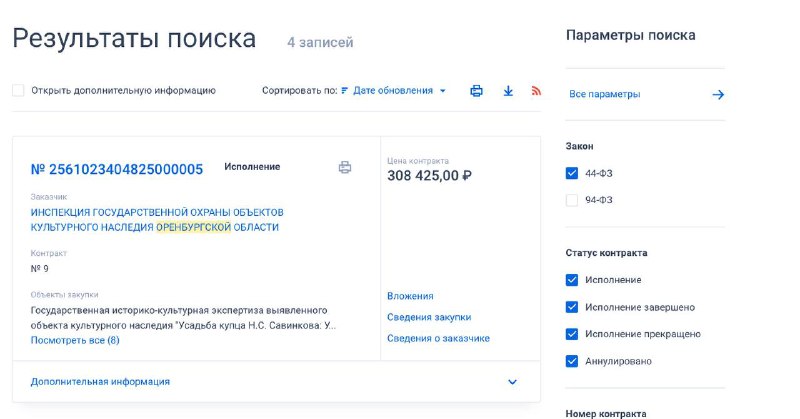Click the download results icon
The height and width of the screenshot is (419, 800).
pyautogui.click(x=508, y=91)
